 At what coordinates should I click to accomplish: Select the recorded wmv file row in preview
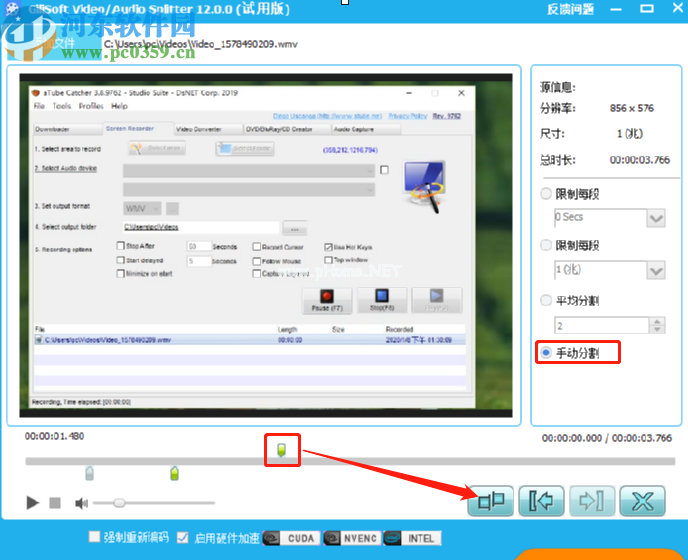pos(250,340)
